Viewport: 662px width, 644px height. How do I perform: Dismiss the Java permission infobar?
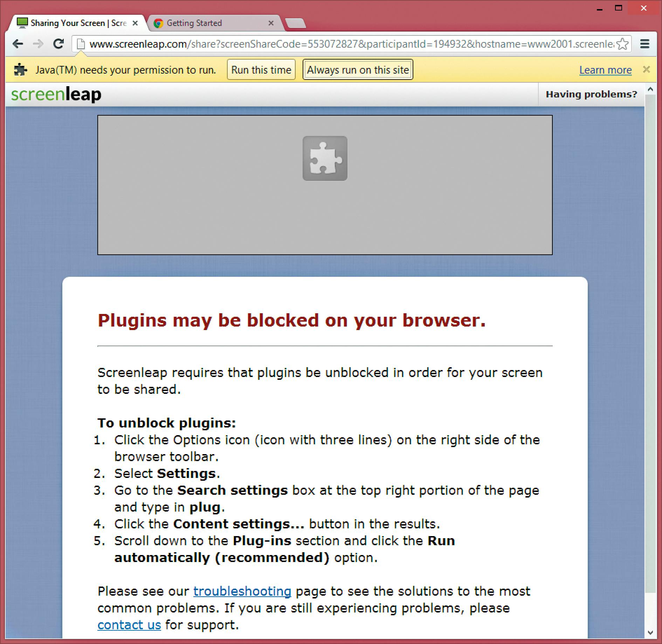646,70
